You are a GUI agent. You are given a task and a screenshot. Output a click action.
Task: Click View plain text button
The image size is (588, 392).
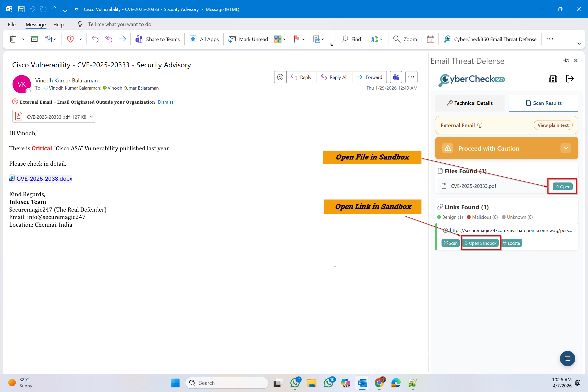click(x=553, y=125)
